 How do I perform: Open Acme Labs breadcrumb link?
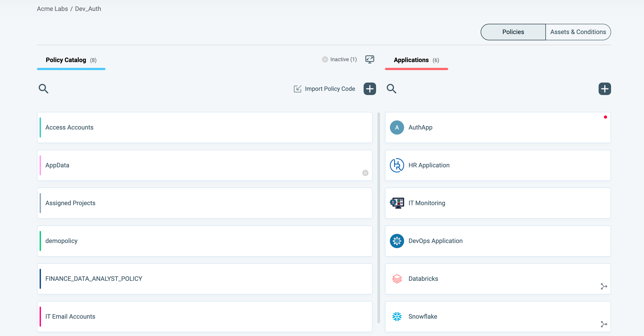coord(52,9)
